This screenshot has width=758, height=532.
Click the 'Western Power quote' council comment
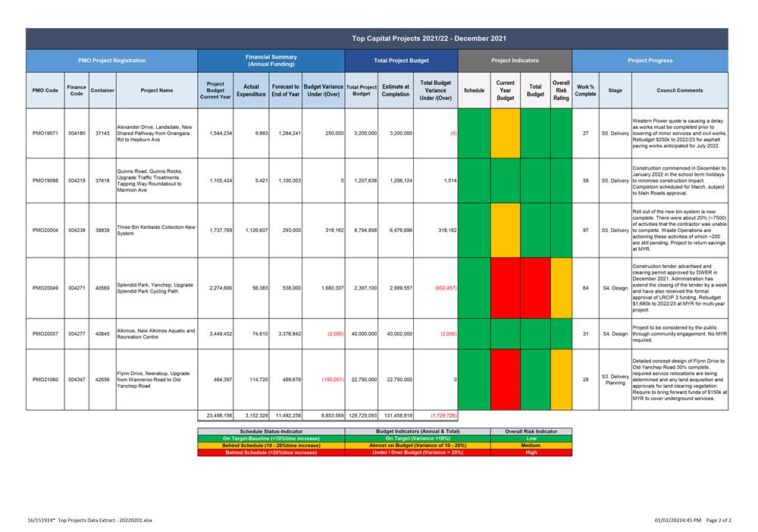click(679, 133)
